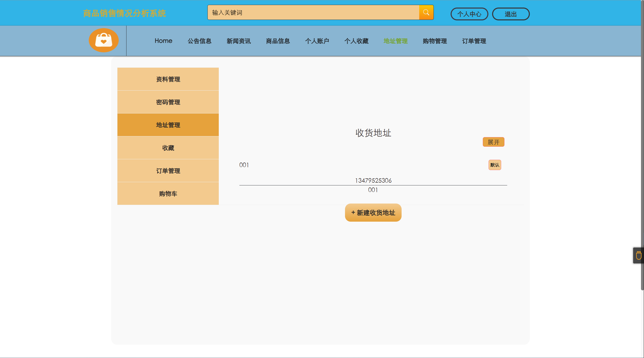The height and width of the screenshot is (358, 644).
Task: Select 资料管理 in side menu
Action: pos(168,79)
